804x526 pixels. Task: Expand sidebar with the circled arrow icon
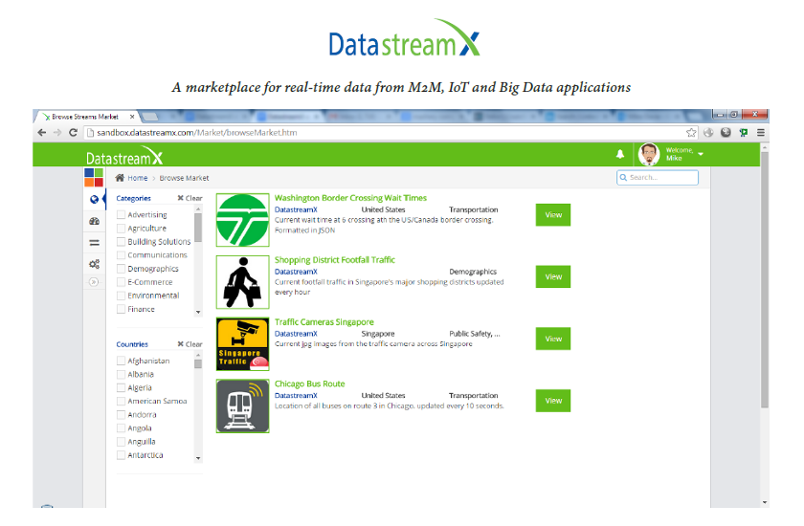[x=94, y=282]
